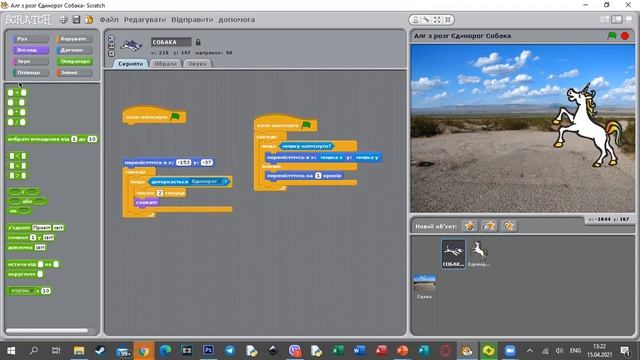The height and width of the screenshot is (360, 640).
Task: Open Word from the taskbar
Action: (x=359, y=351)
